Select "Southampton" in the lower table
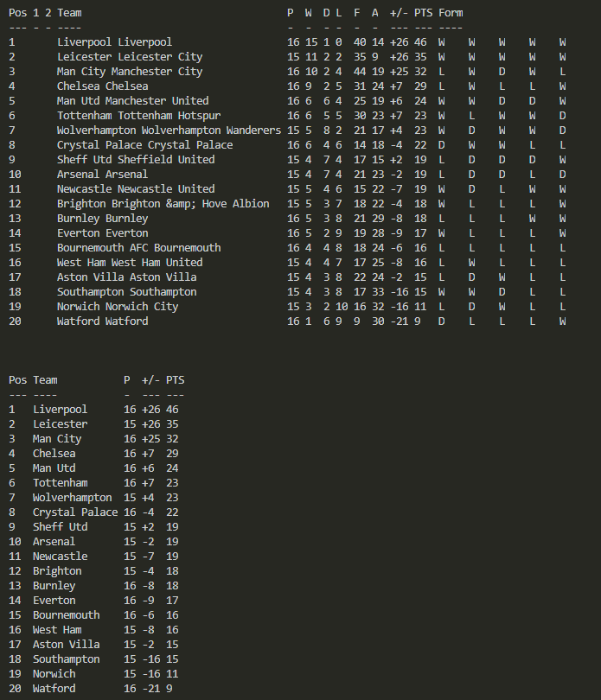Viewport: 601px width, 700px height. click(x=66, y=659)
